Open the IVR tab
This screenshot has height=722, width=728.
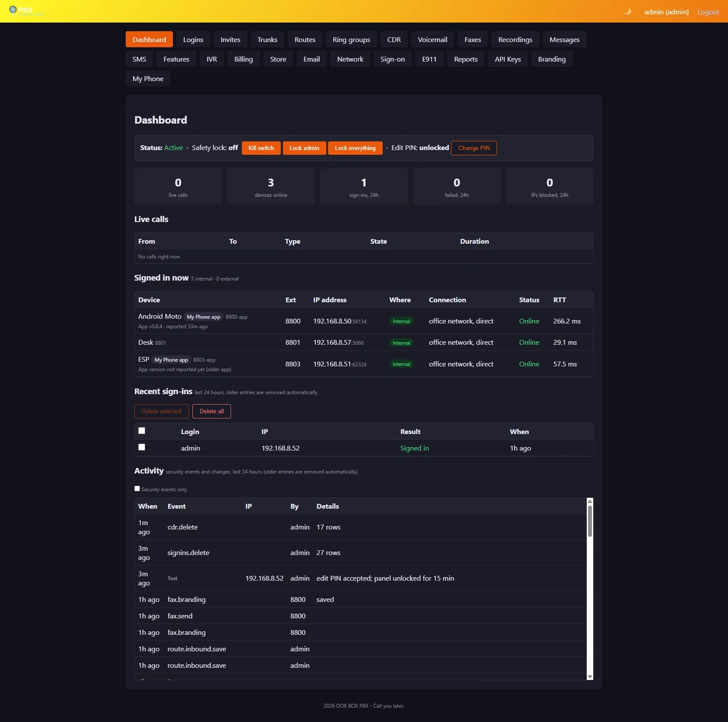(x=212, y=59)
